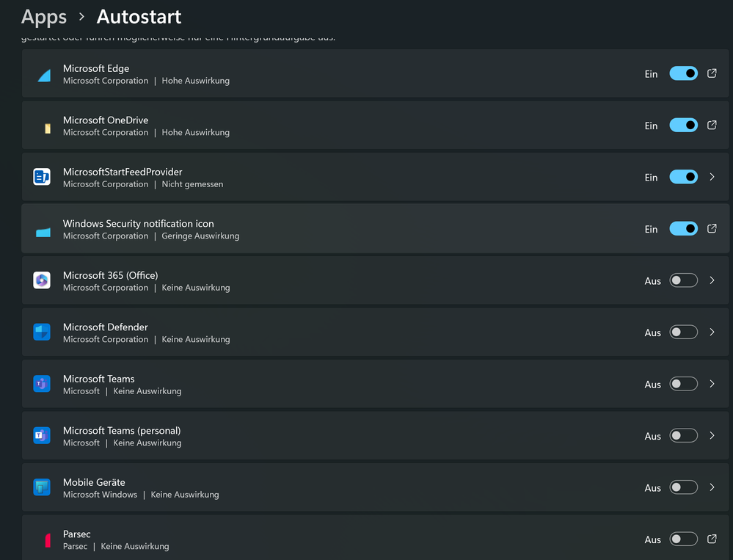Expand MicrosoftStartFeedProvider details chevron

click(712, 177)
